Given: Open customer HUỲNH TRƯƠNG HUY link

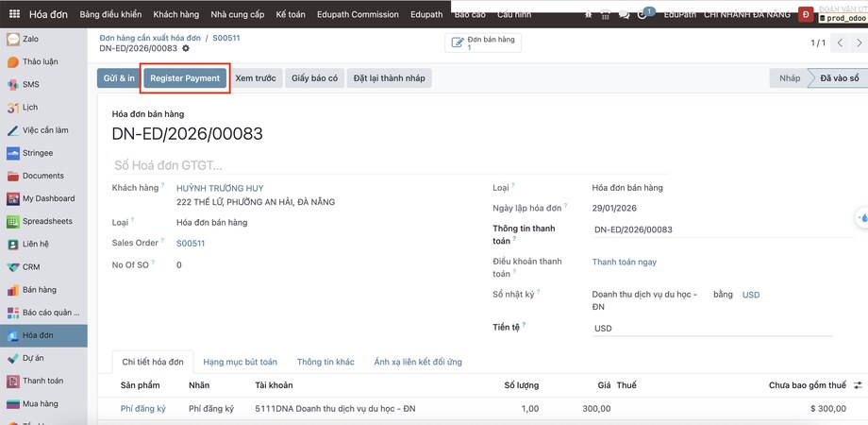Looking at the screenshot, I should click(x=220, y=188).
